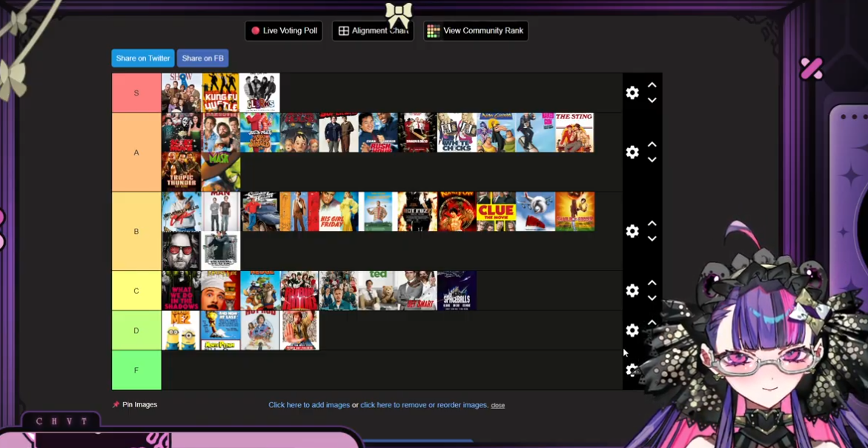The height and width of the screenshot is (448, 868).
Task: Open the Alignment Chart view
Action: (x=373, y=31)
